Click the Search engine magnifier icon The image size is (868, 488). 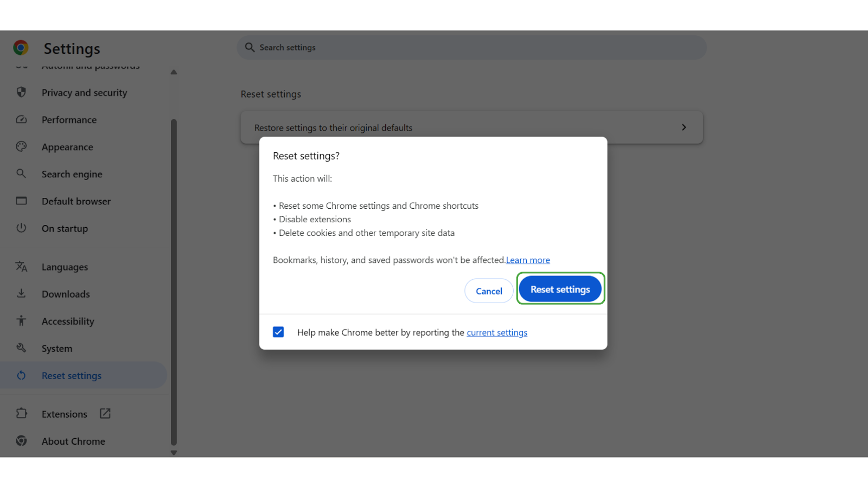tap(21, 174)
